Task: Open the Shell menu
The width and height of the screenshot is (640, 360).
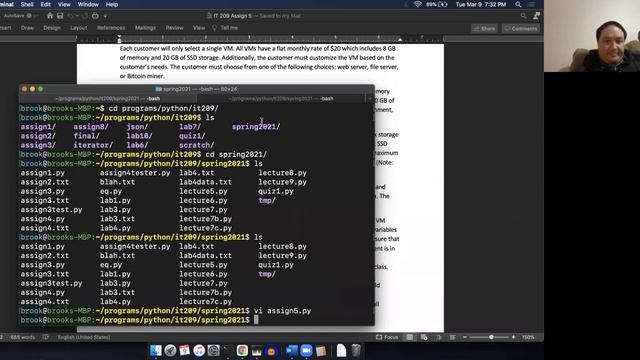Action: coord(27,4)
